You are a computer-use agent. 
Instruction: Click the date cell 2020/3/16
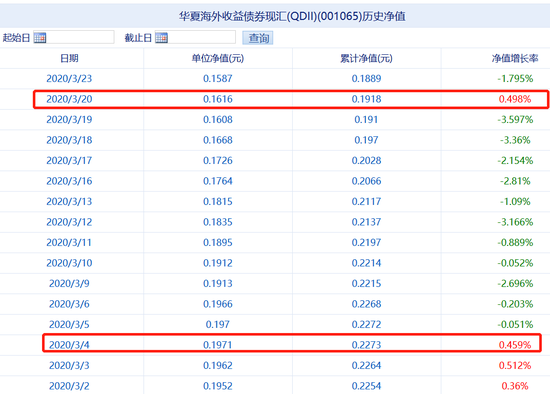pyautogui.click(x=69, y=181)
